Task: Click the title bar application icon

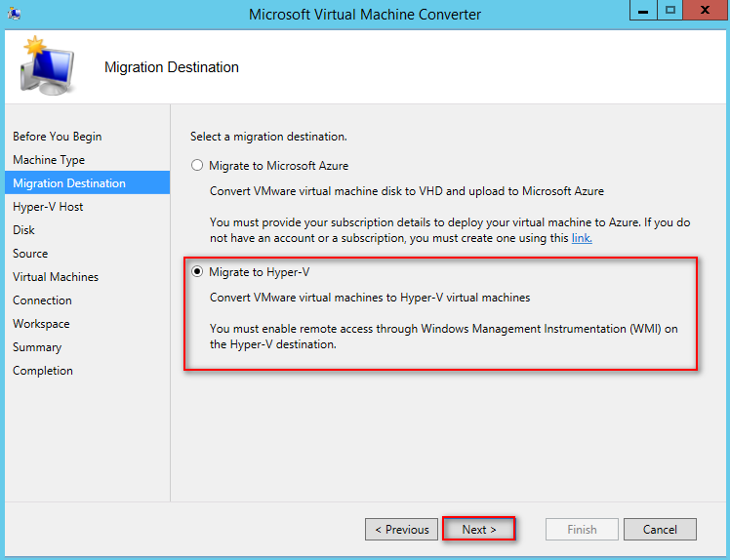Action: click(x=15, y=13)
